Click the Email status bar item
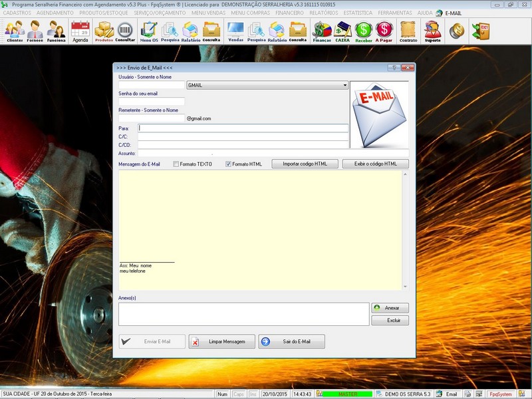 click(452, 394)
